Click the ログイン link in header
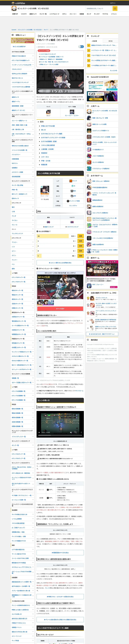 point(113,3)
